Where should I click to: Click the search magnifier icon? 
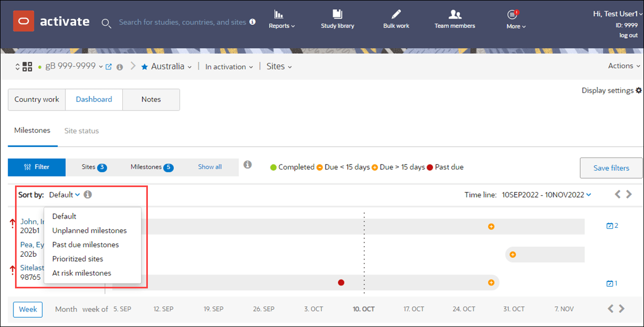pos(106,23)
